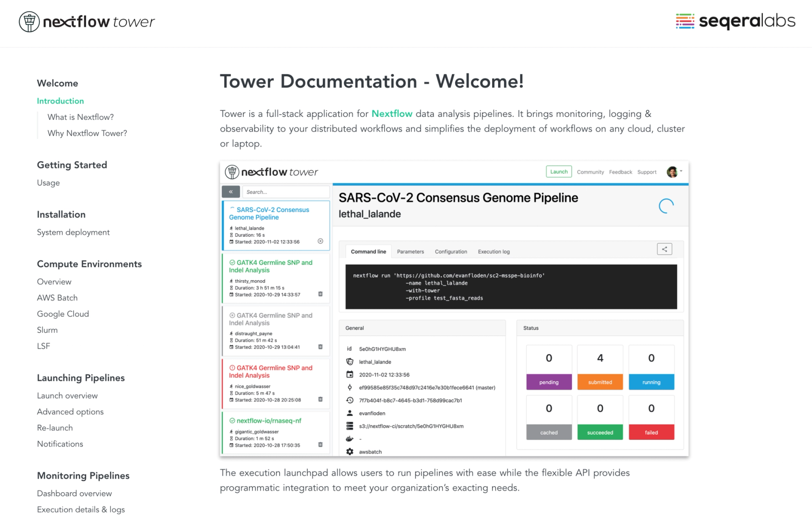Open the nextflow-io/rnaseq-nf run card
812x517 pixels.
click(276, 433)
